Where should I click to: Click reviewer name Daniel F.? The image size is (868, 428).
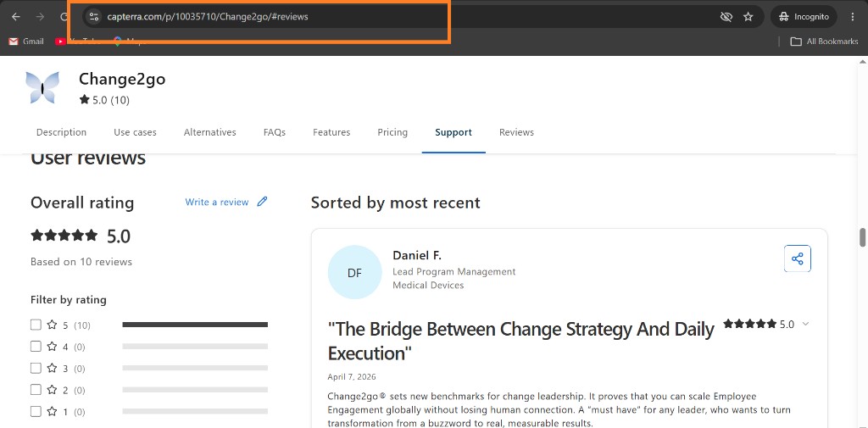[417, 255]
